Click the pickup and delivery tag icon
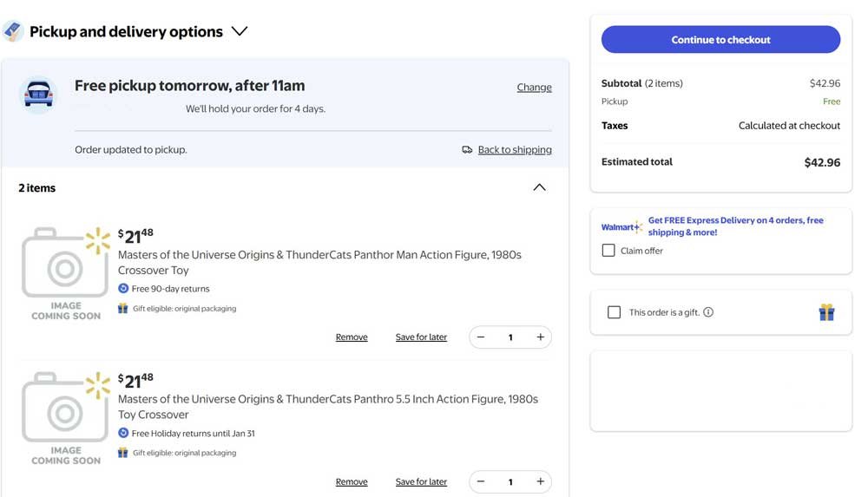 (13, 31)
